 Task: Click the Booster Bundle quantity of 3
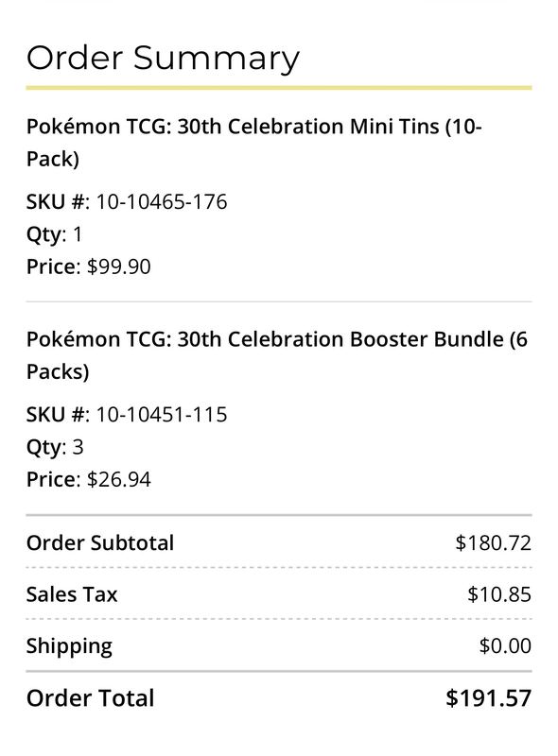[78, 447]
